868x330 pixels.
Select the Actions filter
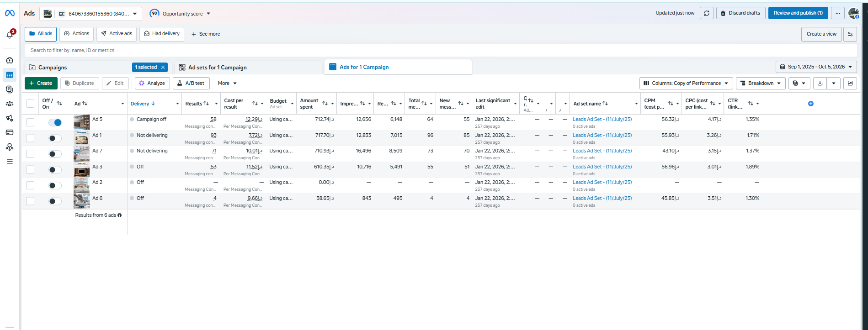(76, 34)
